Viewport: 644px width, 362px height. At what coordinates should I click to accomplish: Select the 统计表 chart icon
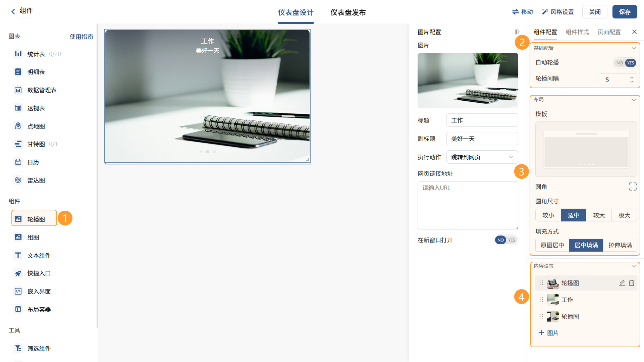[x=18, y=54]
